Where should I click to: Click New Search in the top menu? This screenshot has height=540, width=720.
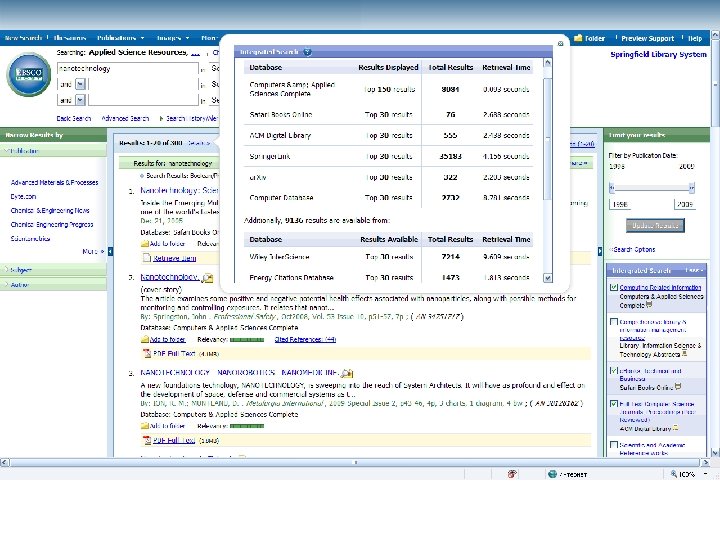[22, 38]
